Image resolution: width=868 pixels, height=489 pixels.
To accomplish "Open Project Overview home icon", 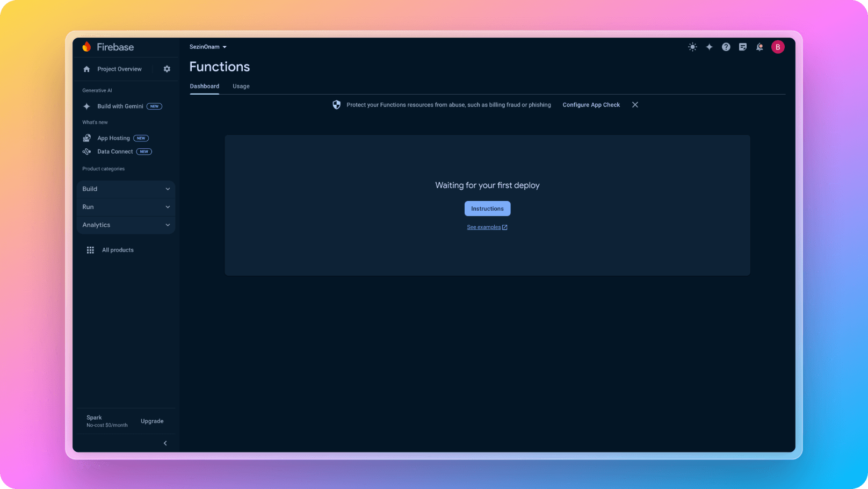I will coord(86,69).
